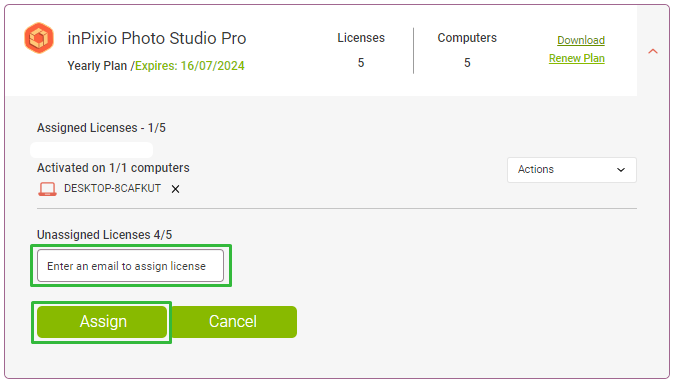Cancel the license assignment

[x=233, y=322]
